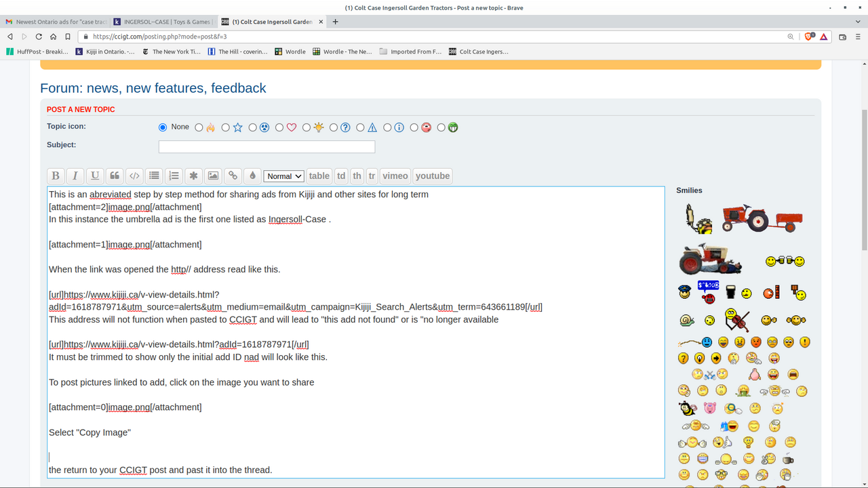Screen dimensions: 868x488
Task: Click the table BBCode button
Action: point(319,176)
